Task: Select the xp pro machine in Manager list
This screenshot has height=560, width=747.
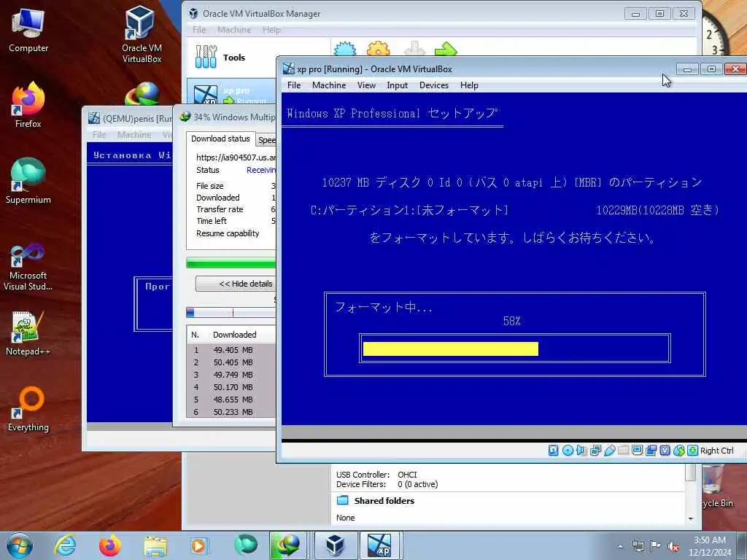Action: coord(231,93)
